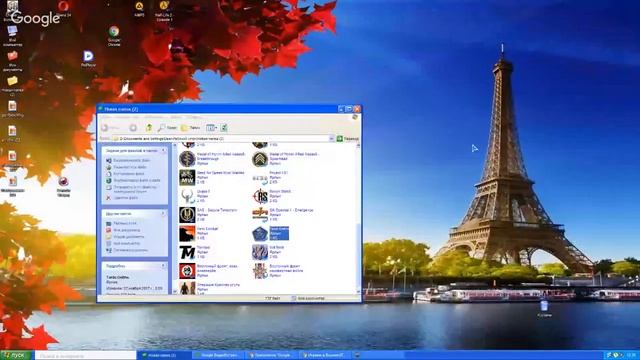The width and height of the screenshot is (640, 360).
Task: Select the SAS winged-dagger shortcut icon
Action: [187, 215]
